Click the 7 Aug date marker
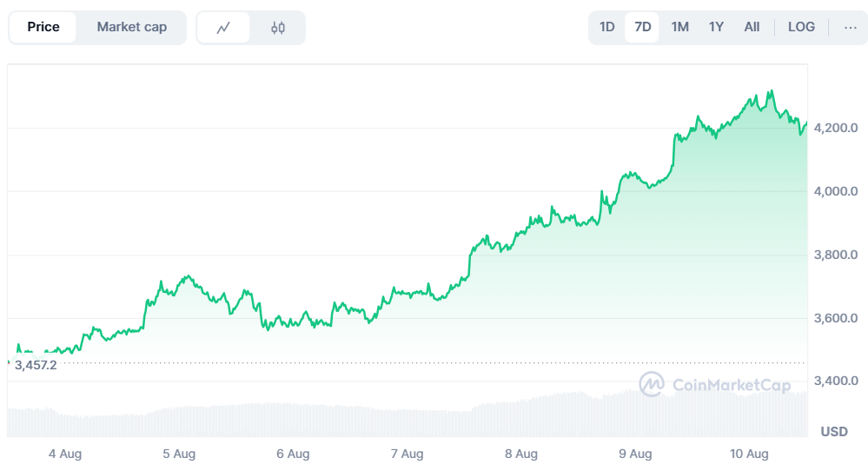868x471 pixels. click(407, 454)
